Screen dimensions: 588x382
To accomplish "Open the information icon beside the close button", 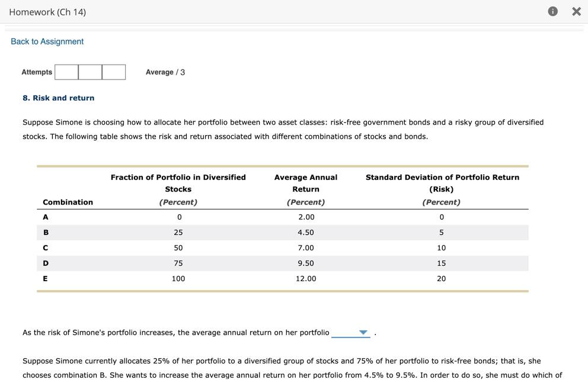I will click(552, 11).
